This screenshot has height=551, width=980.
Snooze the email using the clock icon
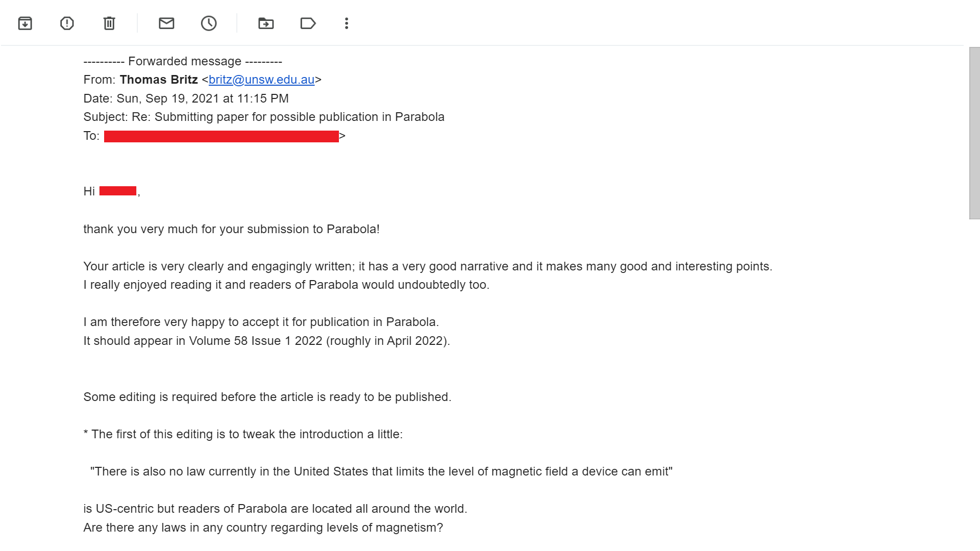point(209,23)
